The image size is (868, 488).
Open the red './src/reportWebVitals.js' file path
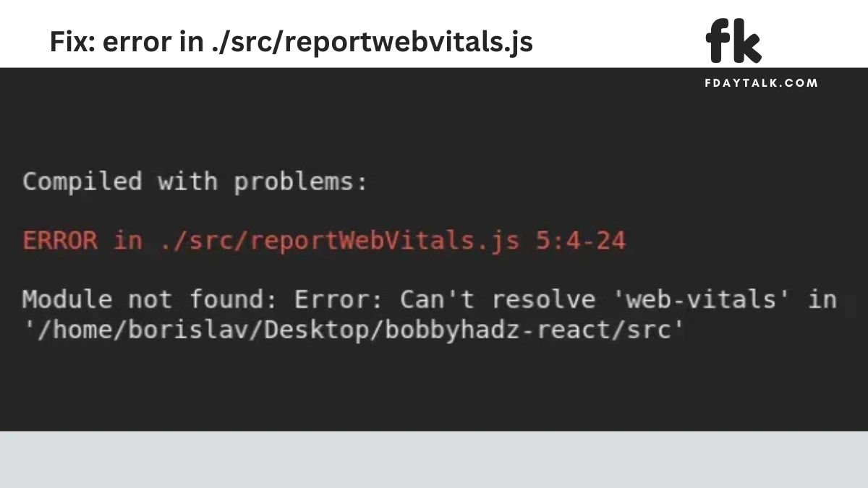pos(339,241)
